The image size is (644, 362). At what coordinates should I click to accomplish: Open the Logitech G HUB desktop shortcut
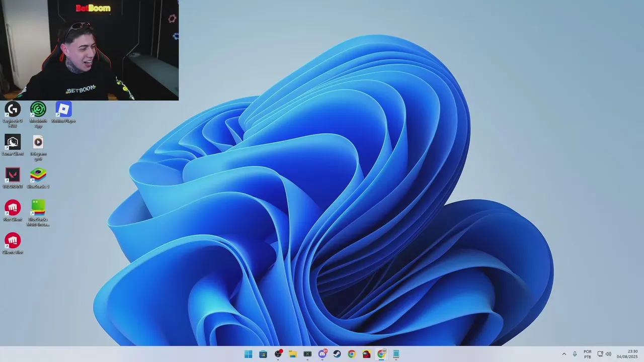pyautogui.click(x=13, y=114)
